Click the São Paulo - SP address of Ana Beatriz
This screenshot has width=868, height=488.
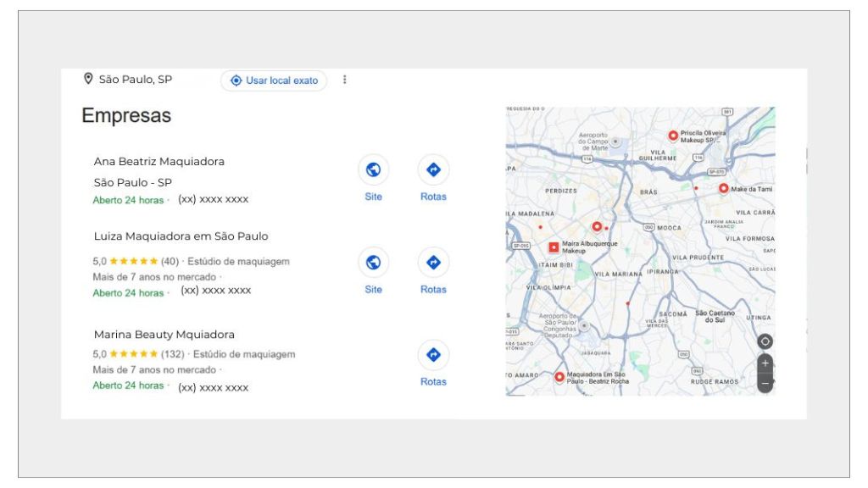[x=133, y=183]
